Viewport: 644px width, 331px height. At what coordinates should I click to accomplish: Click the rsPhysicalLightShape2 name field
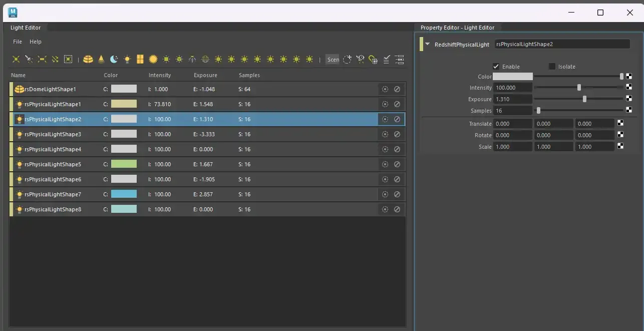pyautogui.click(x=562, y=44)
